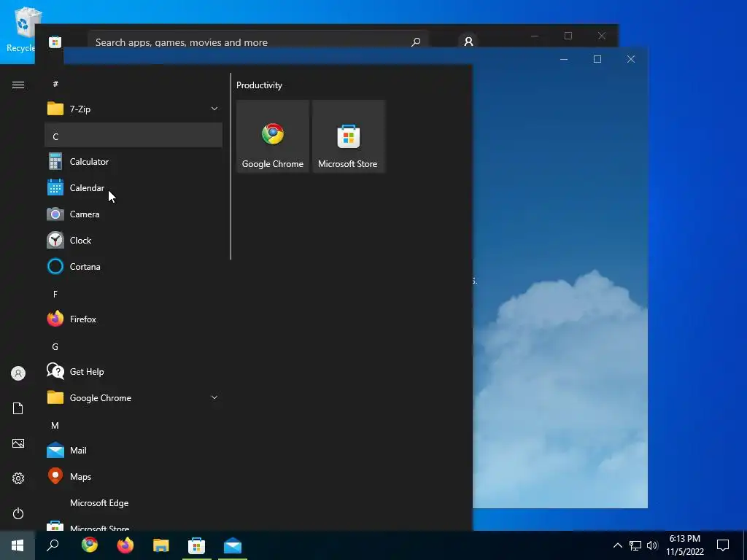Open Pictures from the Start sidebar
Screen dimensions: 747x560
coord(18,443)
